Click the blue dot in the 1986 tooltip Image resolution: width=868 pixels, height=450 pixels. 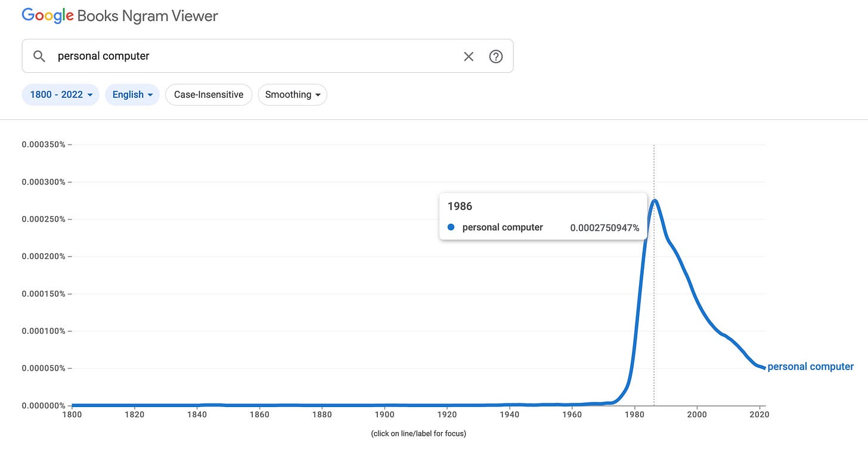click(451, 227)
